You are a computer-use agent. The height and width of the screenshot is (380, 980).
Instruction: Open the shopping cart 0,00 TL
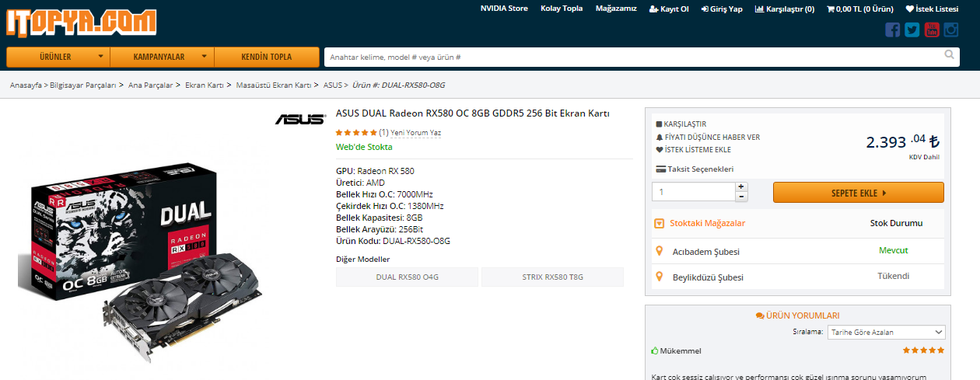click(860, 9)
